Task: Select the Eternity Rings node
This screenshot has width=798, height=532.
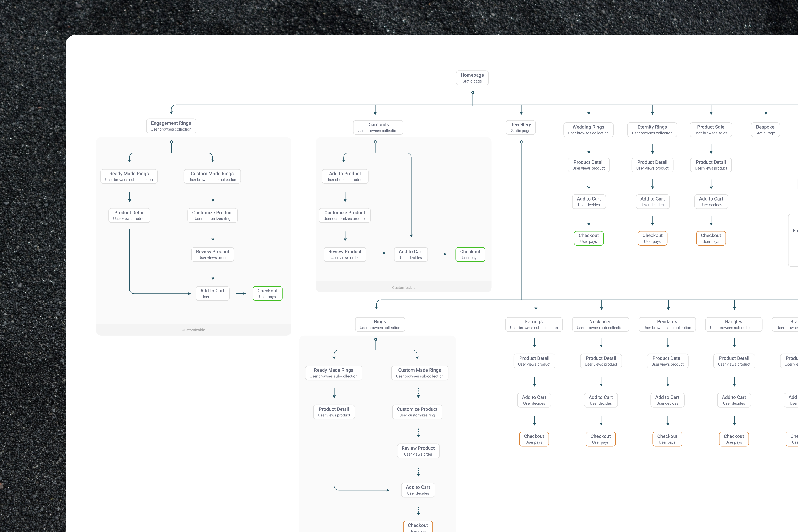Action: point(652,130)
